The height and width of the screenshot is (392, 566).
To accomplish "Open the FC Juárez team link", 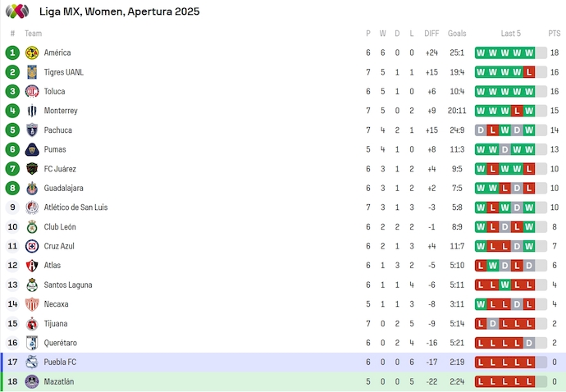I will [60, 169].
